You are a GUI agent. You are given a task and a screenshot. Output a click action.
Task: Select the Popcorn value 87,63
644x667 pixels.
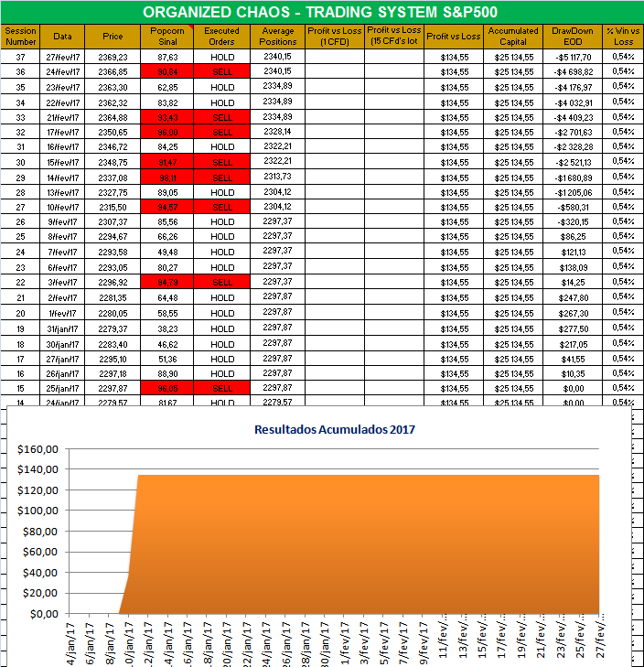(x=167, y=57)
